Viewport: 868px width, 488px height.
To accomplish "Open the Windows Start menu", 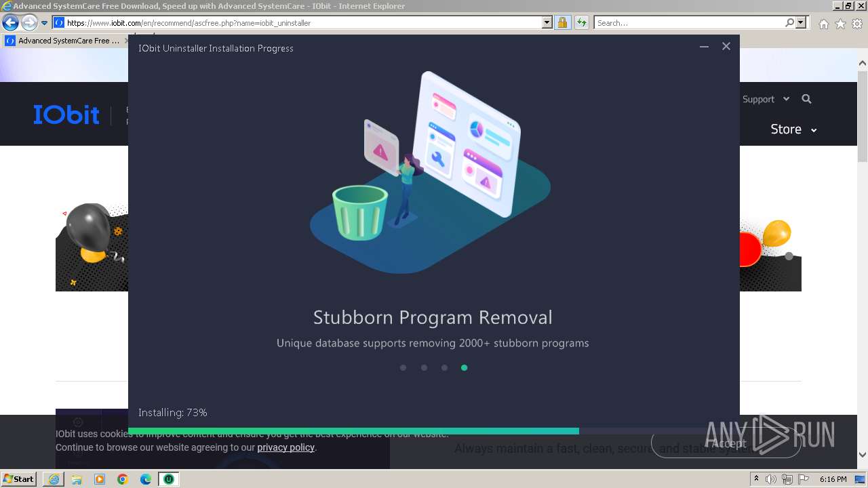I will [18, 479].
